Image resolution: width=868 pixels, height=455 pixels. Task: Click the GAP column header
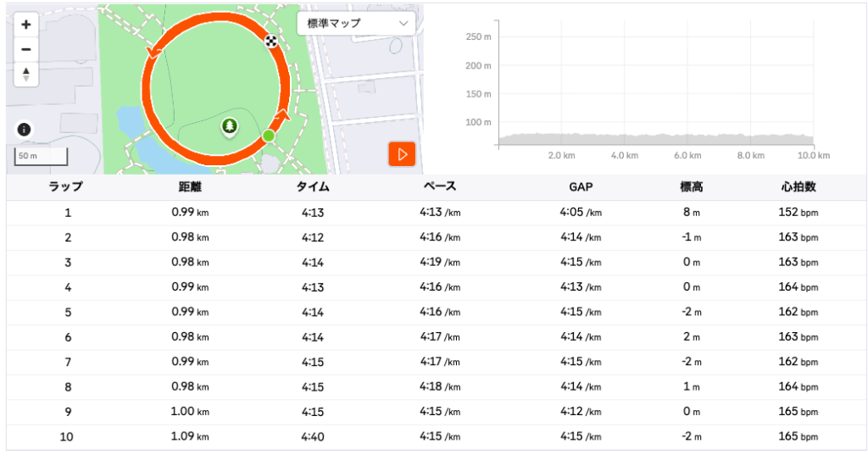pos(581,187)
